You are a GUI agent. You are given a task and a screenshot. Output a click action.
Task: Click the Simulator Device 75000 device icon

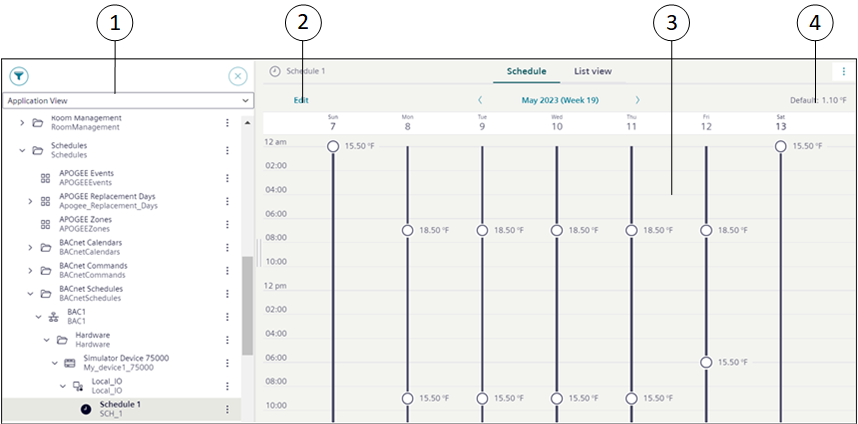click(x=70, y=362)
